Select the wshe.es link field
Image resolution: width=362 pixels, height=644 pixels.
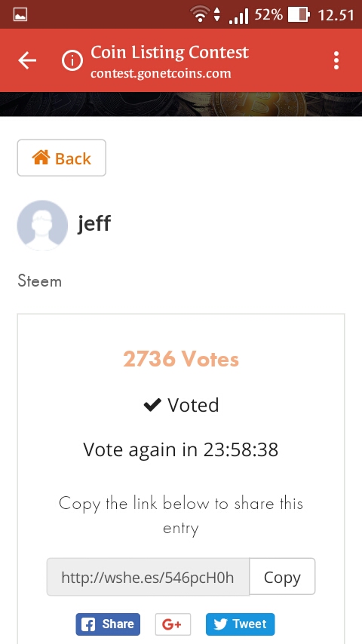(148, 577)
